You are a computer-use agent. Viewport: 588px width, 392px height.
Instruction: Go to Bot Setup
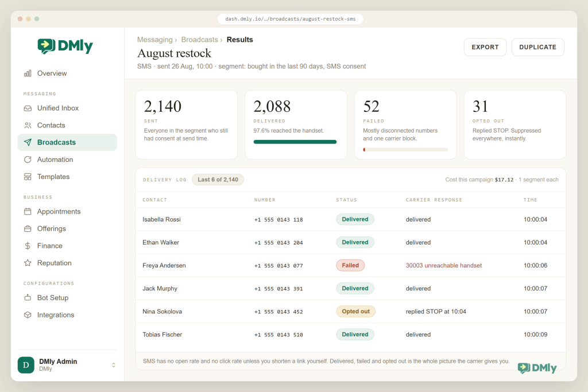(68, 298)
